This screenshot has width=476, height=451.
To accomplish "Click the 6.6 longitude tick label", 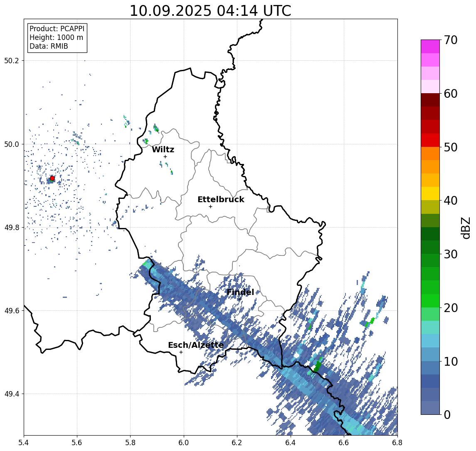I will pyautogui.click(x=344, y=443).
